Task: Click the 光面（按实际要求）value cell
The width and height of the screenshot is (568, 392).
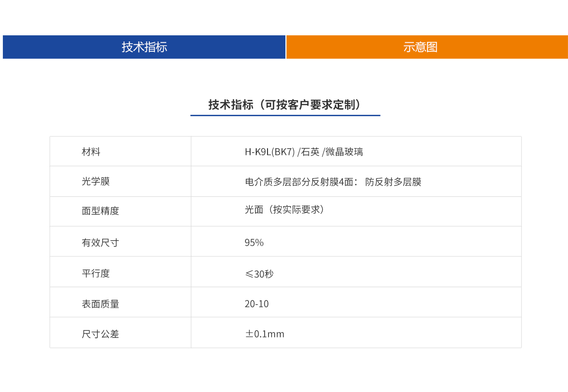Action: (284, 211)
